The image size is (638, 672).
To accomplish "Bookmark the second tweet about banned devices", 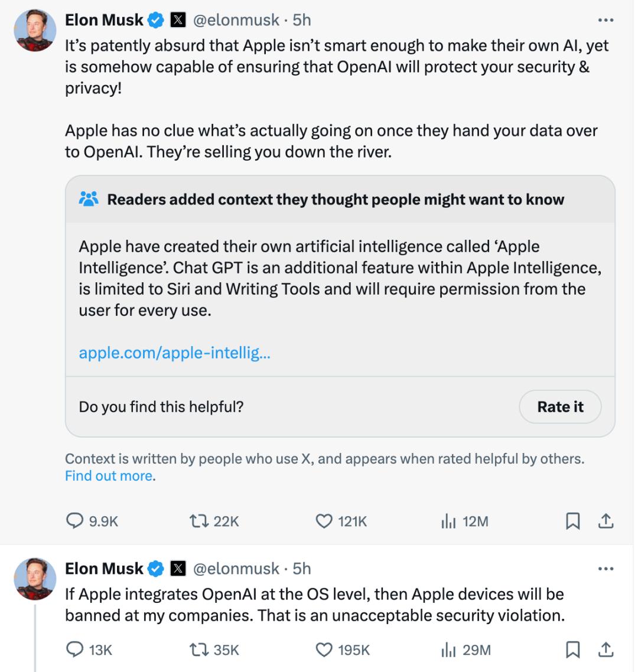I will tap(572, 650).
